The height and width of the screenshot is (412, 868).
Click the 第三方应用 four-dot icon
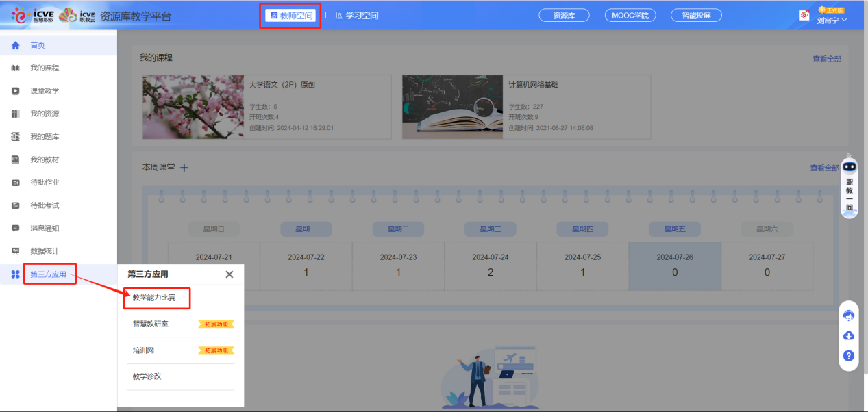[x=15, y=274]
